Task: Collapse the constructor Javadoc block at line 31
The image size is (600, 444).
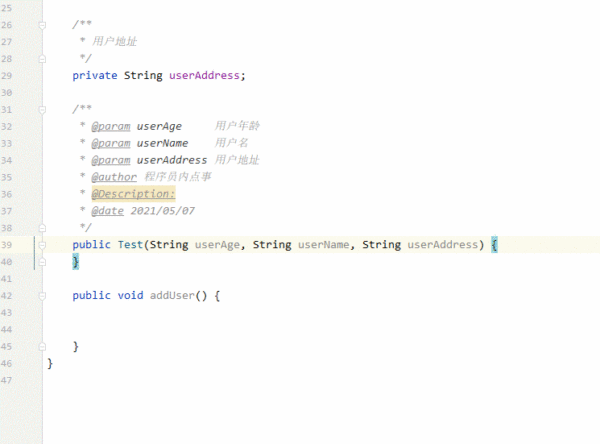Action: tap(42, 108)
